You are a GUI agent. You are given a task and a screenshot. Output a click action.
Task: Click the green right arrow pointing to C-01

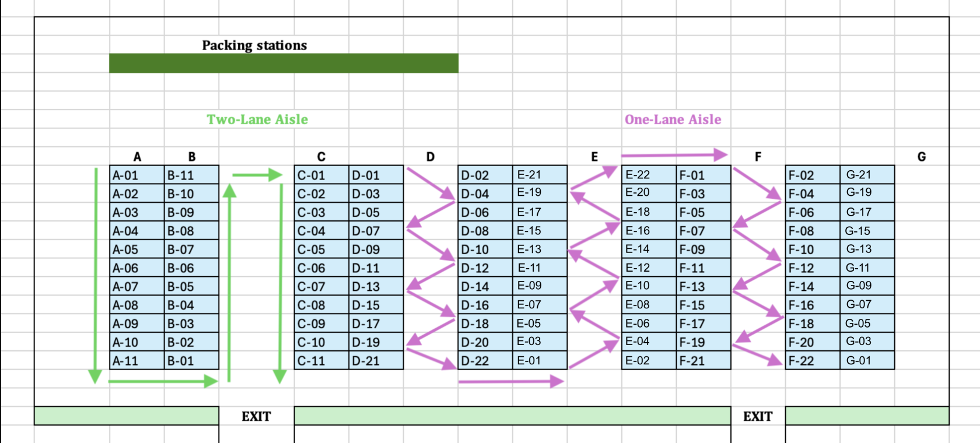click(257, 174)
